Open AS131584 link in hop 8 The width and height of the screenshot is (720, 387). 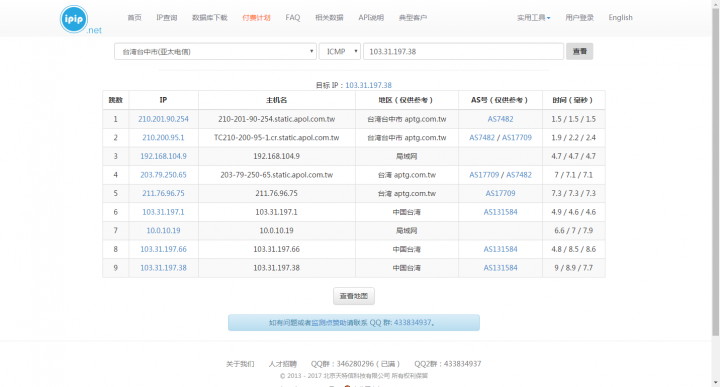coord(501,249)
